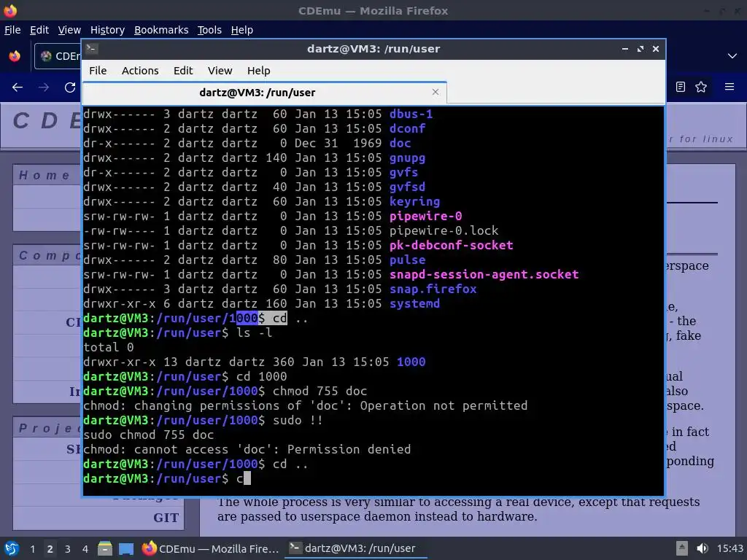
Task: Click 'gvfsd' directory name in terminal
Action: 407,187
